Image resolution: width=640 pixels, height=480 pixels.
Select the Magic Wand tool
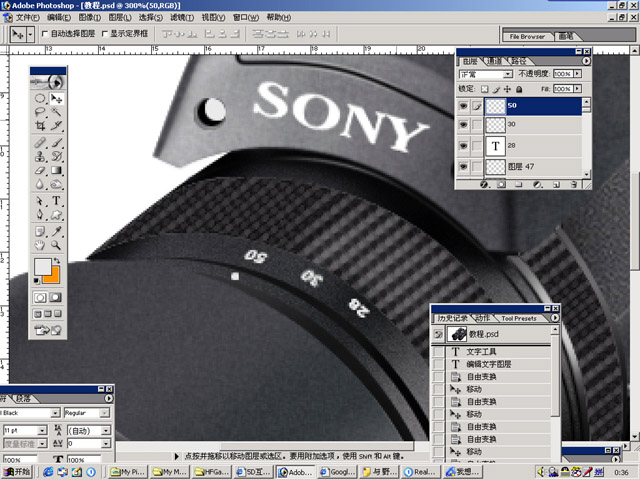click(56, 112)
